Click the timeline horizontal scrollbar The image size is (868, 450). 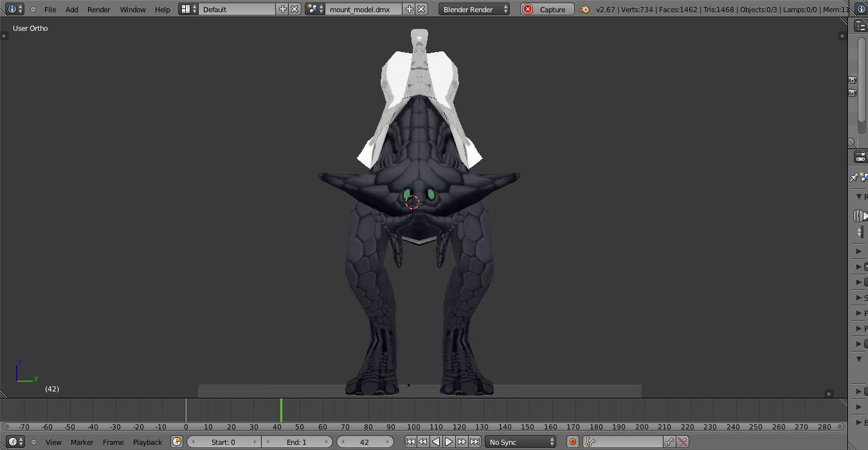pos(423,427)
